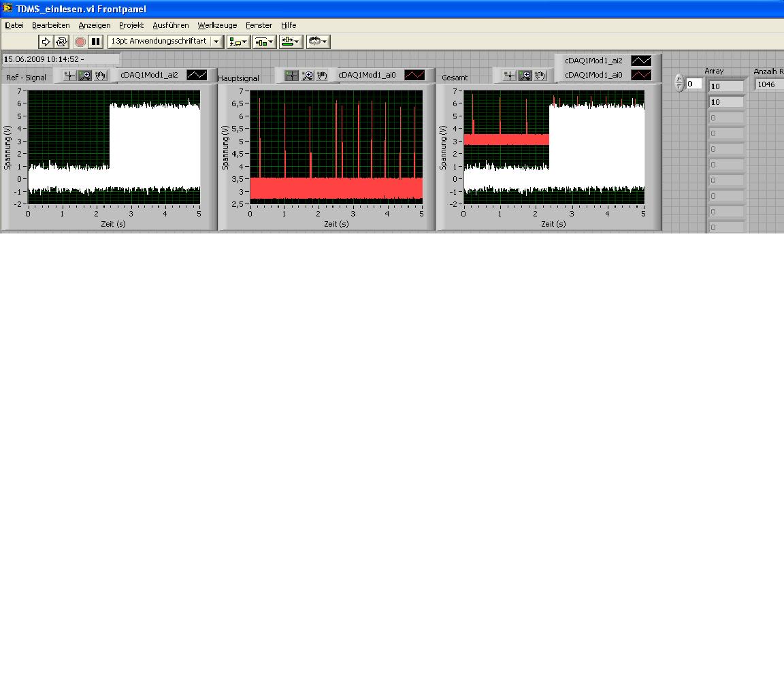Open the Resize Objects toolbar menu
784x697 pixels.
click(x=291, y=42)
